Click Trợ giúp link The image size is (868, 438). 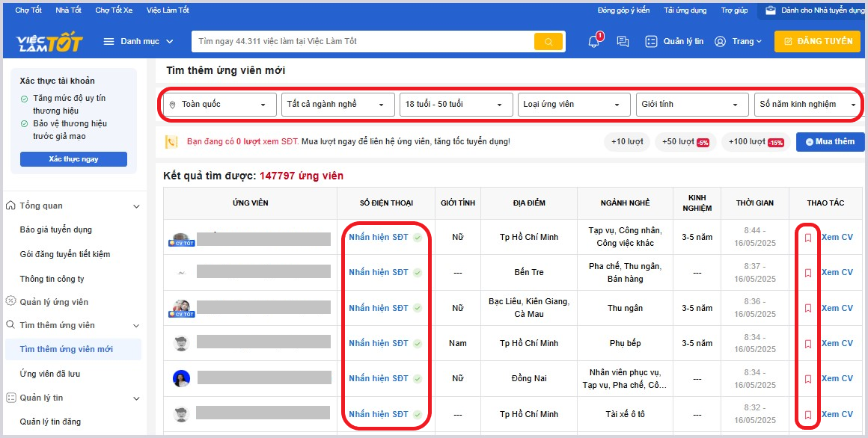pyautogui.click(x=735, y=10)
